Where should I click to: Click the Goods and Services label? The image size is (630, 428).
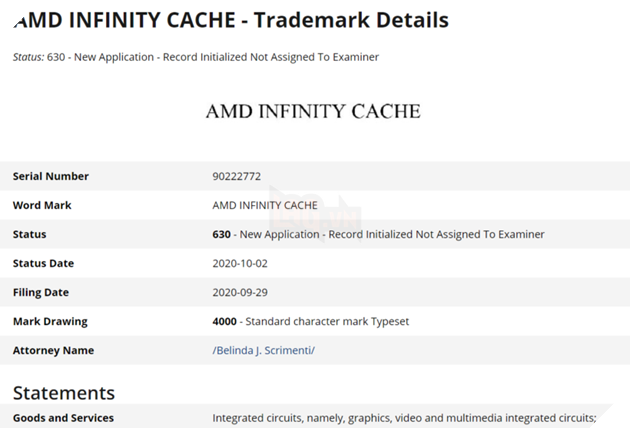coord(63,418)
